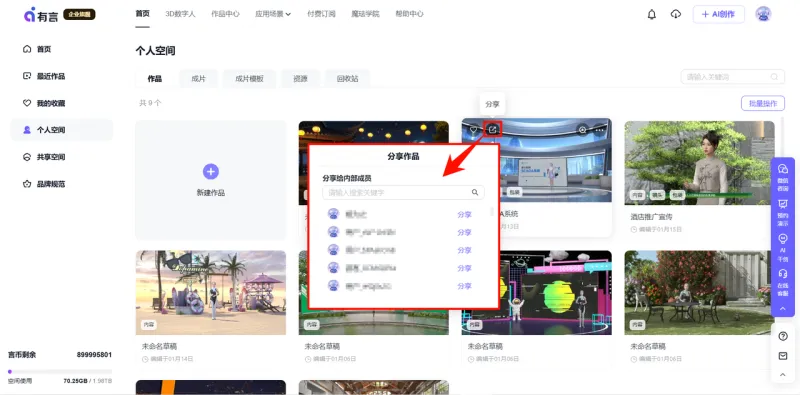Open 魔法学院 in the top navigation
The height and width of the screenshot is (395, 800).
pyautogui.click(x=365, y=14)
